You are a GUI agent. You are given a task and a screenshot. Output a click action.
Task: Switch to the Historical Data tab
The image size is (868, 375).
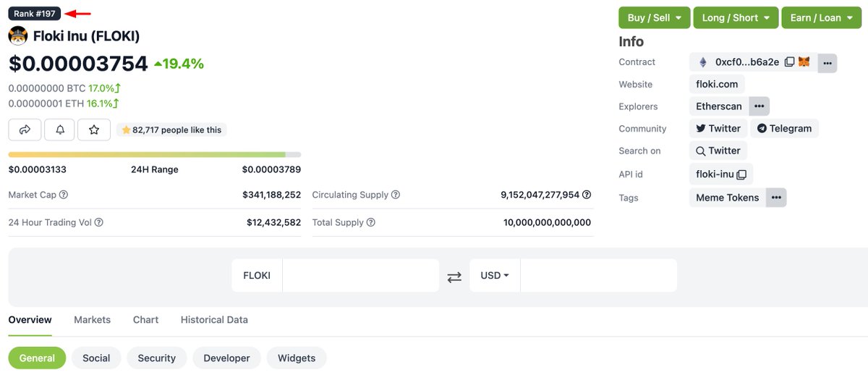click(214, 319)
